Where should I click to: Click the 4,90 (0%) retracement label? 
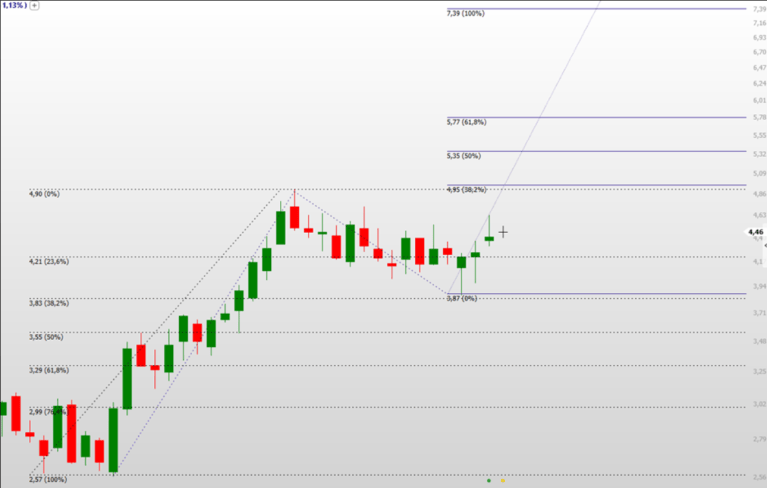44,194
